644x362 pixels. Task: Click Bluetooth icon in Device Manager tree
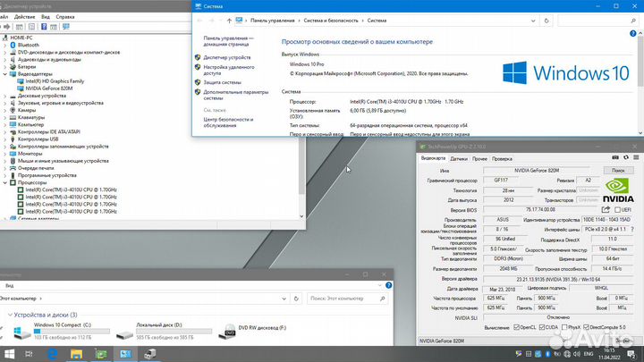point(13,45)
